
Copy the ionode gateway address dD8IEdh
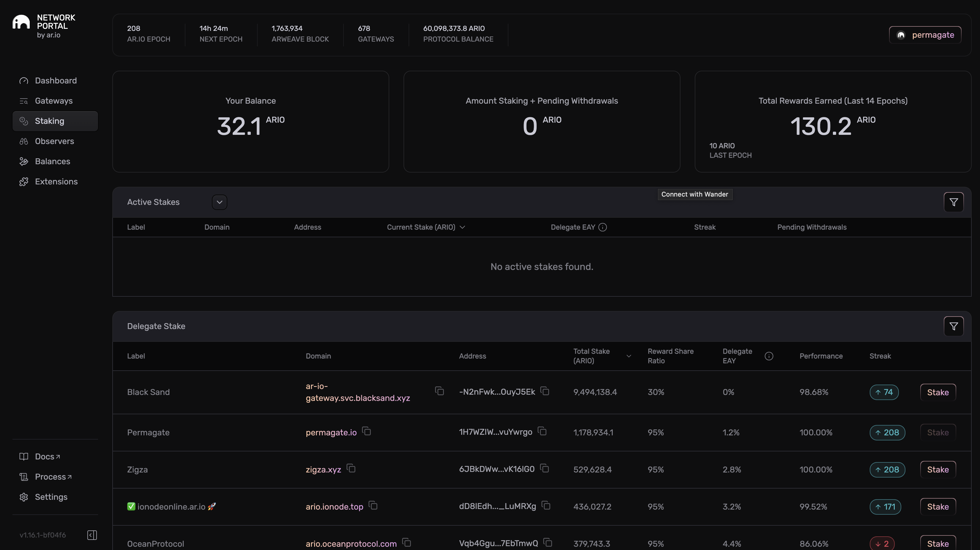click(546, 505)
